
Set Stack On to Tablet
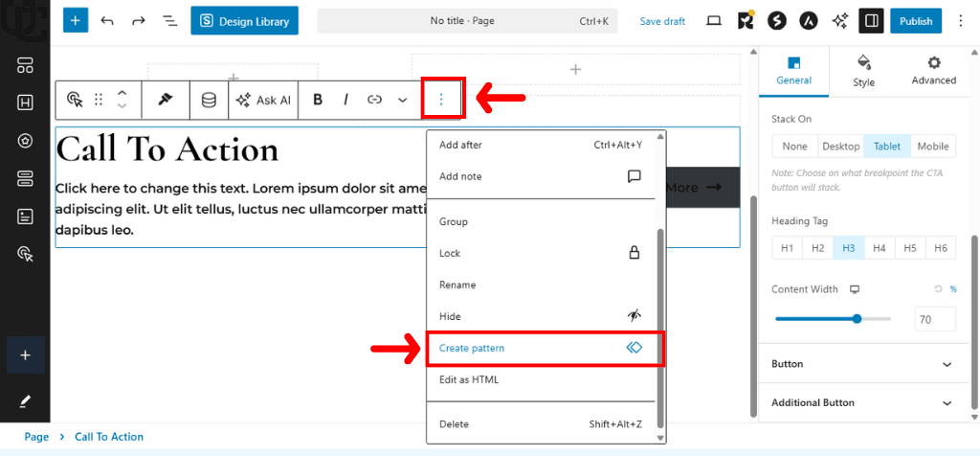pyautogui.click(x=887, y=147)
